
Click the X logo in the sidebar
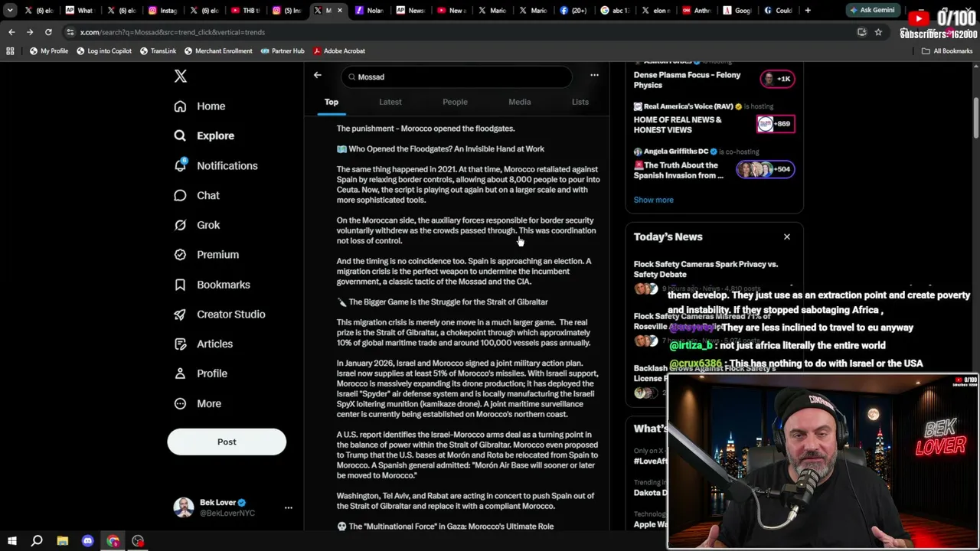pyautogui.click(x=180, y=76)
